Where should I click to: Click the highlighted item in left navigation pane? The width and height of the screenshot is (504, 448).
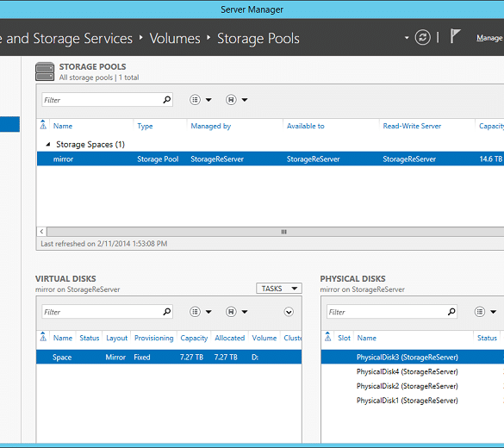[x=9, y=124]
